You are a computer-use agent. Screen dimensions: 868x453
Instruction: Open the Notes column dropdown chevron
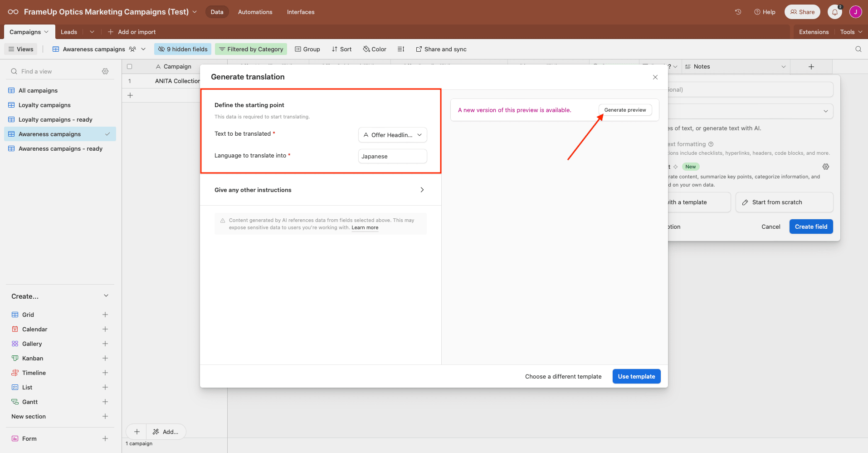coord(783,66)
